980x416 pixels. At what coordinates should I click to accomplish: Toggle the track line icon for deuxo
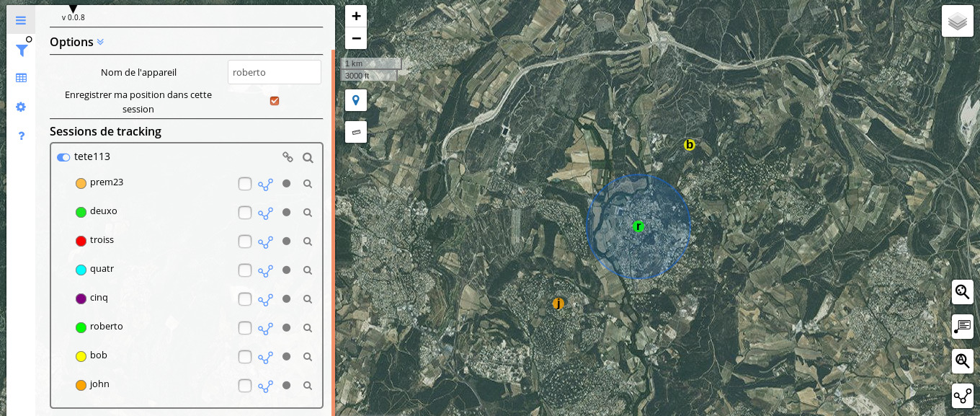coord(266,213)
